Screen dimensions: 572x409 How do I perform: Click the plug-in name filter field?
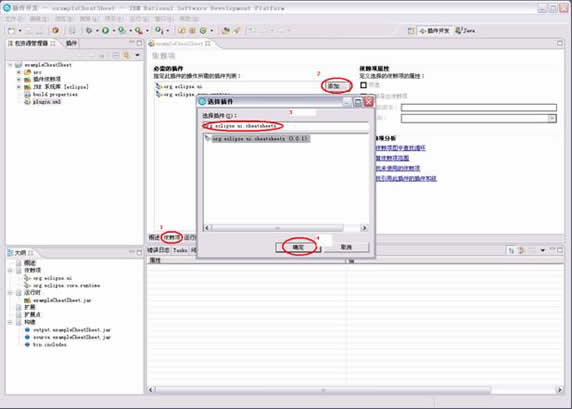pyautogui.click(x=285, y=126)
